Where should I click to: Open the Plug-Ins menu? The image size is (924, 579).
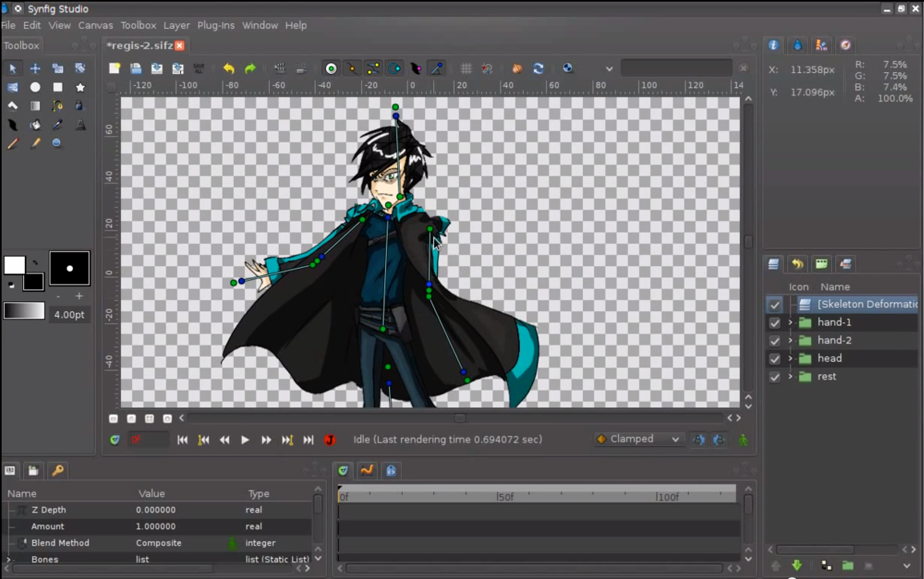click(216, 25)
